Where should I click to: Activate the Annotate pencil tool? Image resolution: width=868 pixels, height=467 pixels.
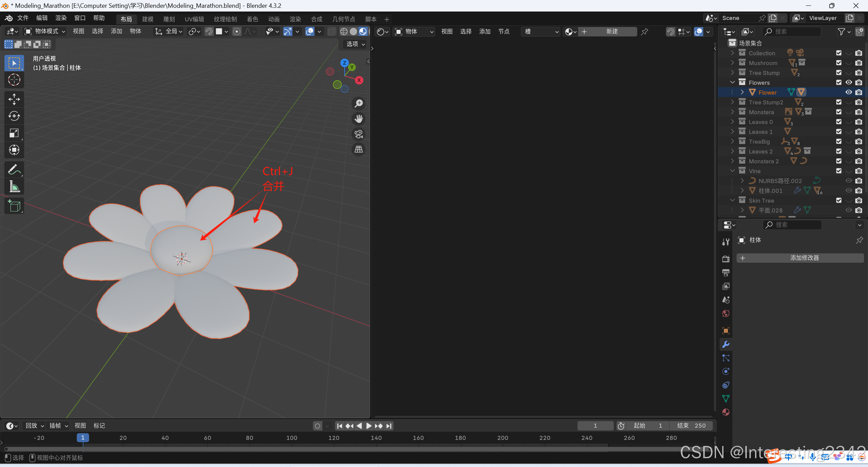[14, 169]
